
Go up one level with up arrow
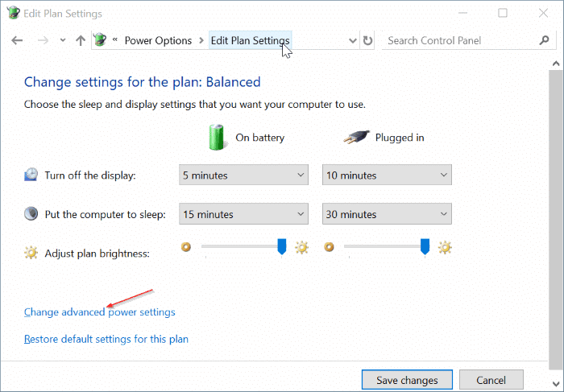(x=81, y=40)
